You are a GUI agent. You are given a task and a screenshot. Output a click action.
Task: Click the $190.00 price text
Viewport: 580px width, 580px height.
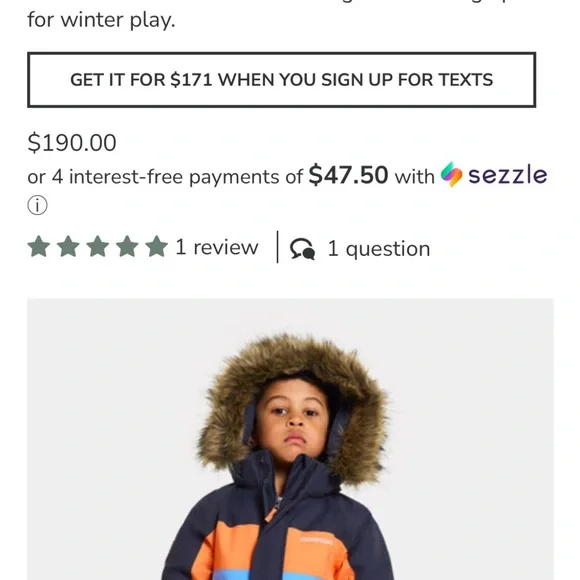tap(72, 143)
